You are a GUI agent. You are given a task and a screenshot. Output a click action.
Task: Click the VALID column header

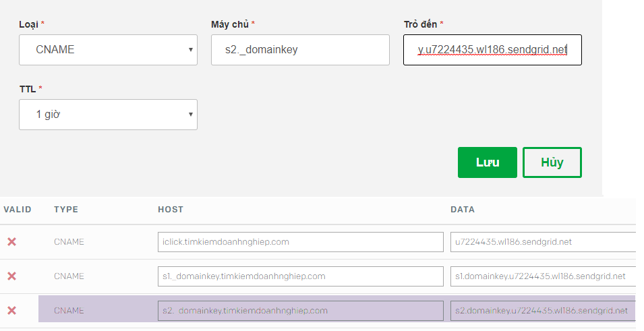18,210
